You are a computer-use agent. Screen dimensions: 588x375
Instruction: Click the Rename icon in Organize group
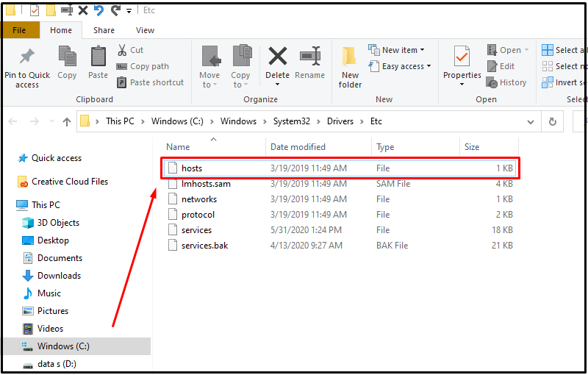pyautogui.click(x=310, y=56)
